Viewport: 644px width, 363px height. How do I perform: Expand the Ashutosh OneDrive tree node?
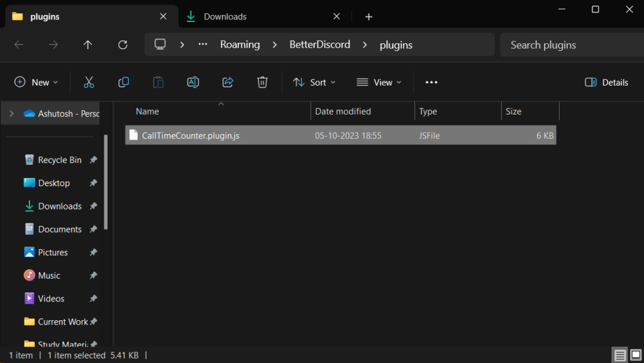(x=12, y=114)
